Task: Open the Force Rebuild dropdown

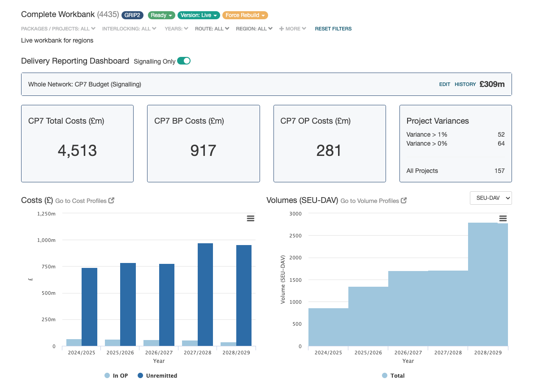Action: pos(245,15)
